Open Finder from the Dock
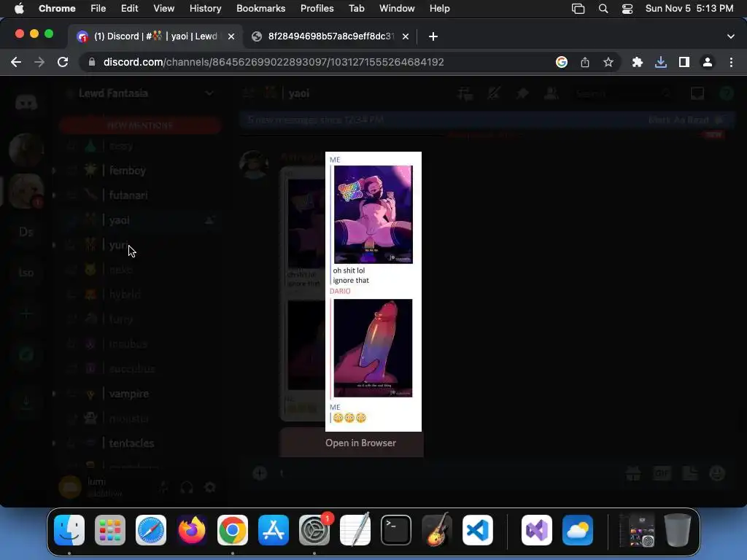Viewport: 747px width, 560px height. (69, 530)
